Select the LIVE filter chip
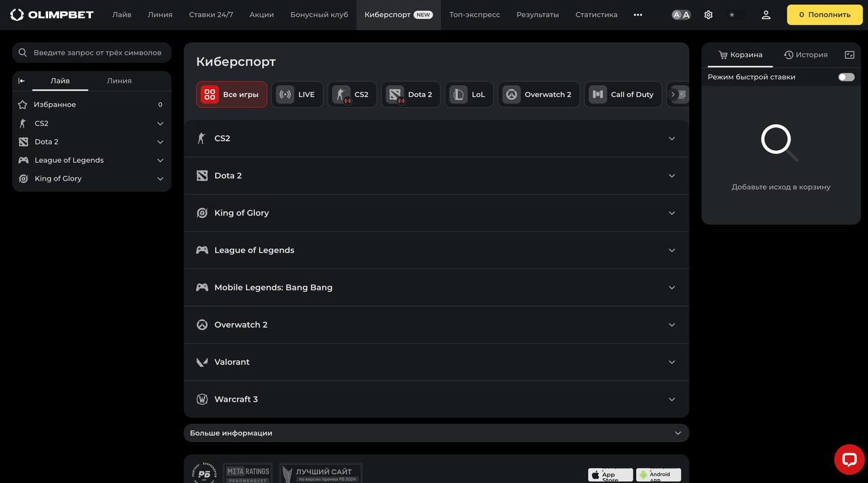This screenshot has height=483, width=868. click(298, 94)
